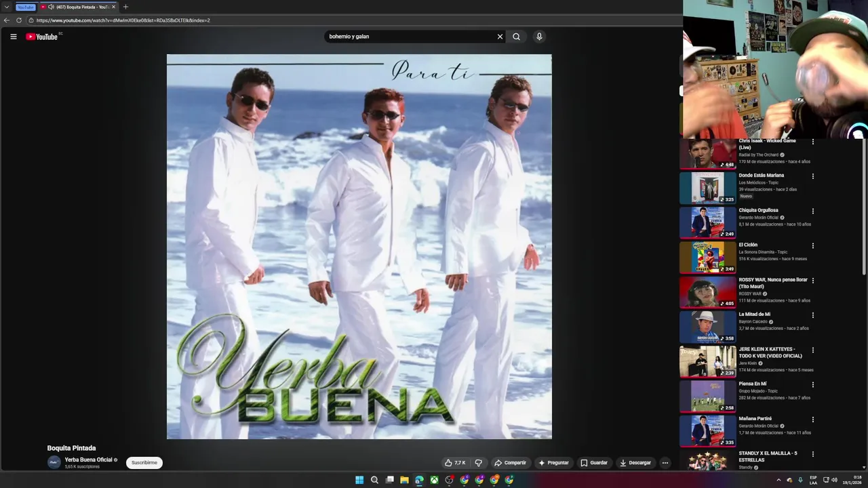Open the Los Melódicos - Topic channel text
868x488 pixels.
(x=759, y=183)
